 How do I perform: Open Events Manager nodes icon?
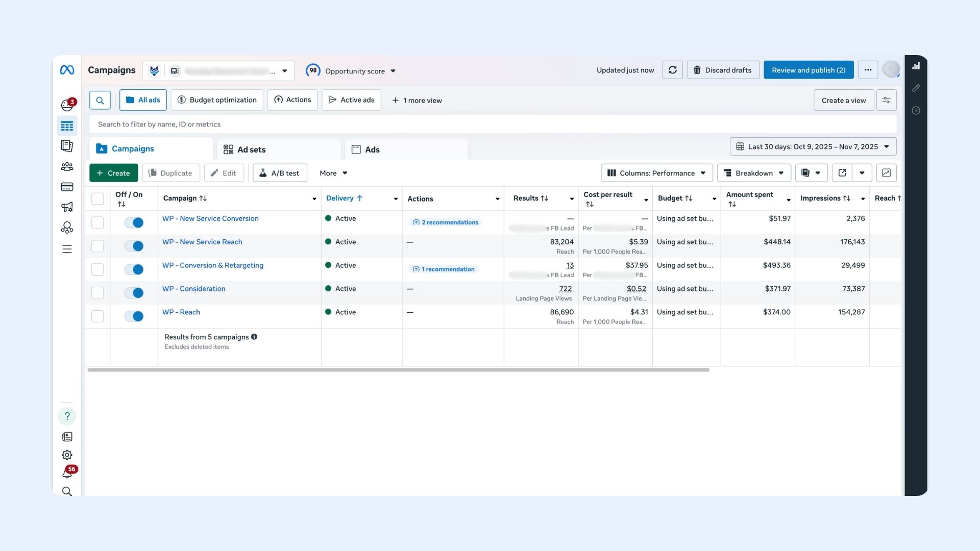(67, 228)
